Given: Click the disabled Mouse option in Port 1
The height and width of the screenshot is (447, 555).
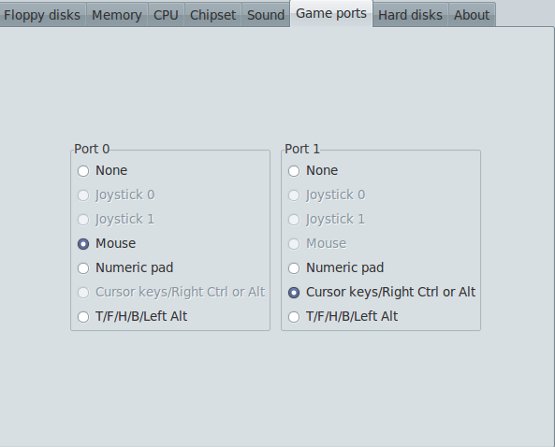Looking at the screenshot, I should (317, 243).
